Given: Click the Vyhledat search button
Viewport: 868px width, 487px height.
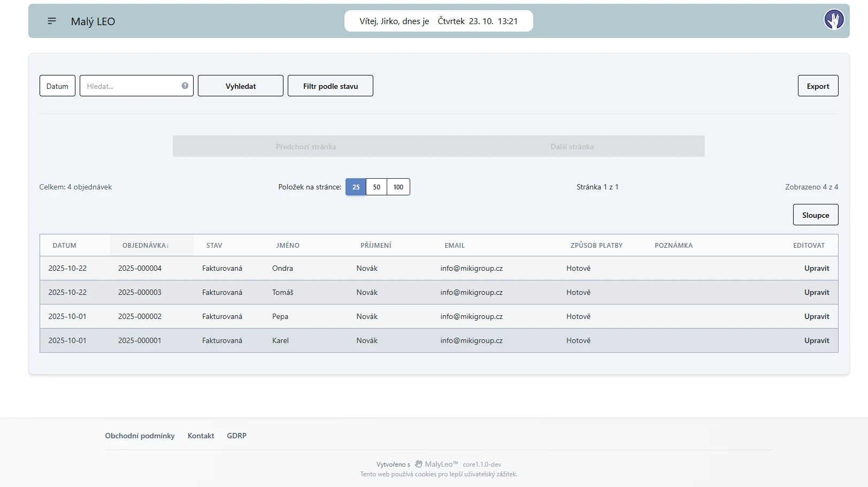Looking at the screenshot, I should pos(240,86).
